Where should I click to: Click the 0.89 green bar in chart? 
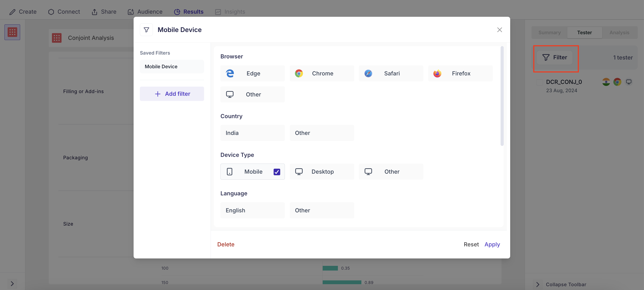(342, 282)
